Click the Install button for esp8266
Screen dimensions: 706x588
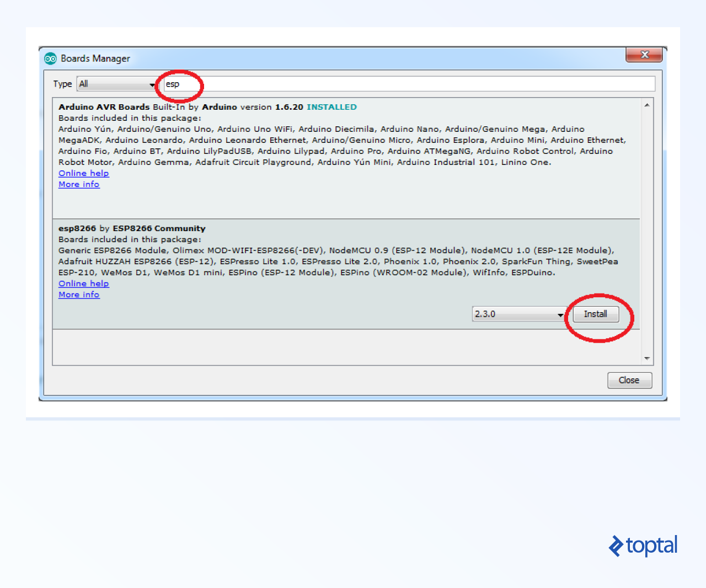(x=595, y=314)
